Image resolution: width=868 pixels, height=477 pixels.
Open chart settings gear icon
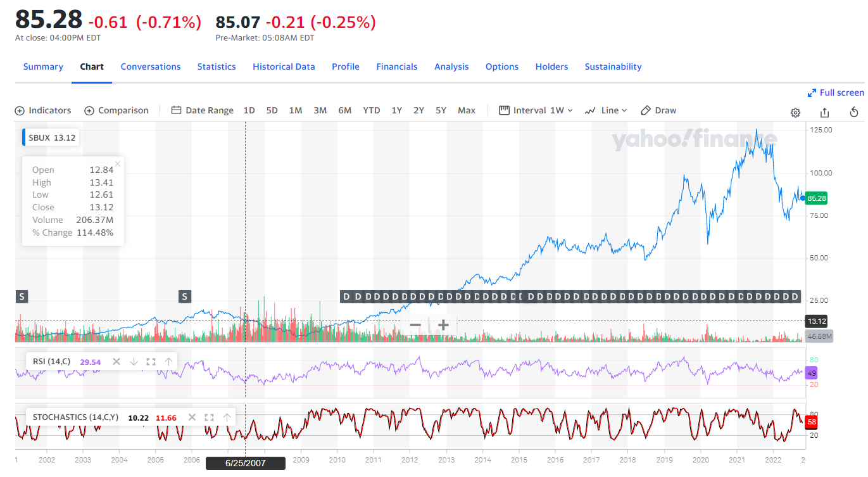click(x=795, y=113)
